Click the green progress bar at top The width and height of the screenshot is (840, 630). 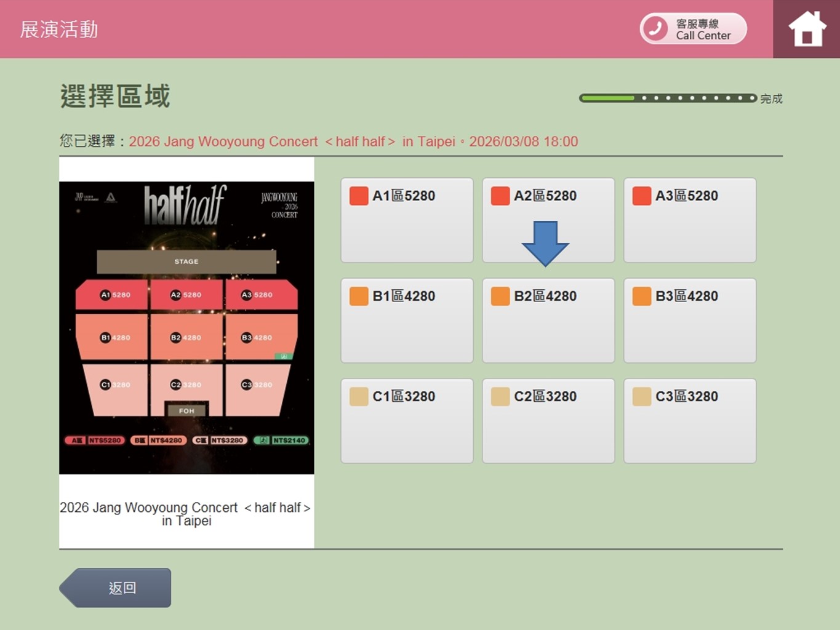pos(668,98)
